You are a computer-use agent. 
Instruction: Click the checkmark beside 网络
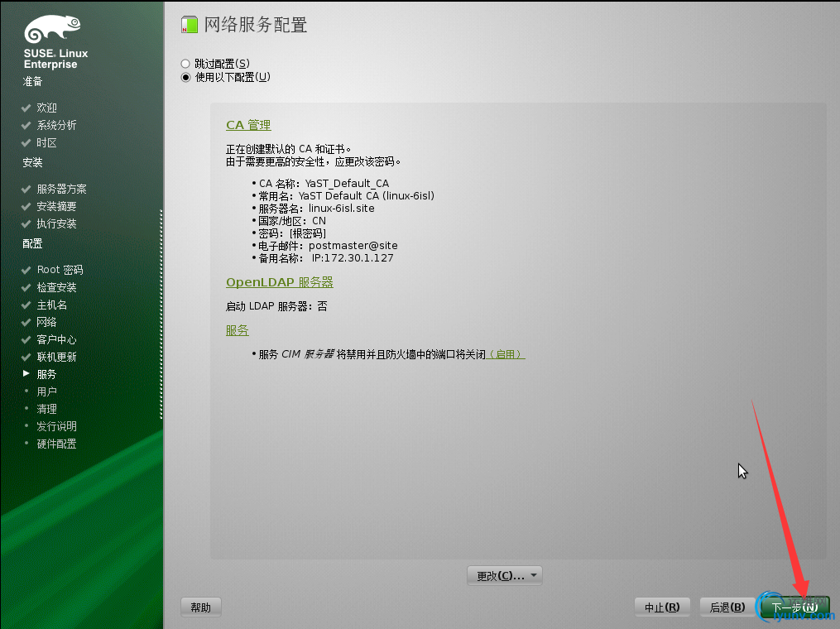(26, 322)
